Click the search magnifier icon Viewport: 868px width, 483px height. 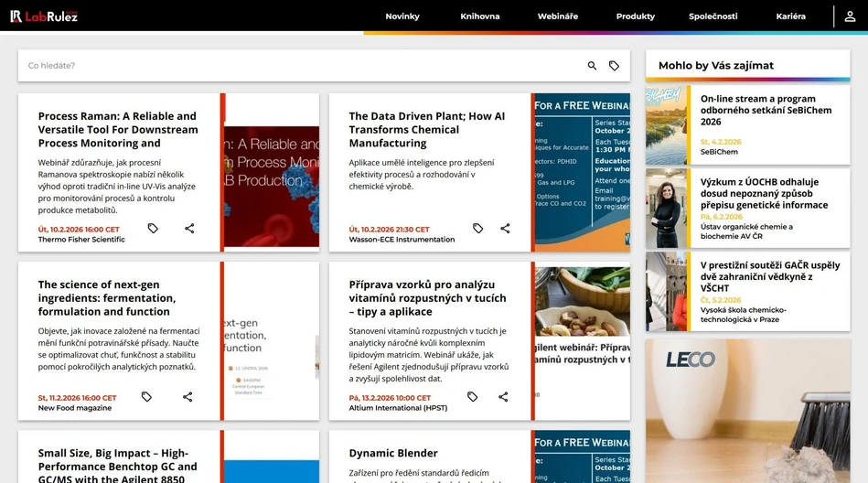592,66
